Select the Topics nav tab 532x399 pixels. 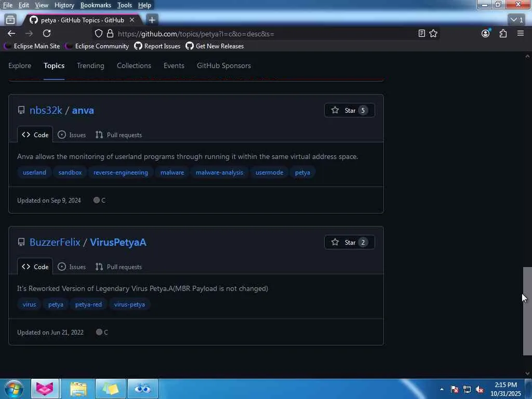click(54, 65)
